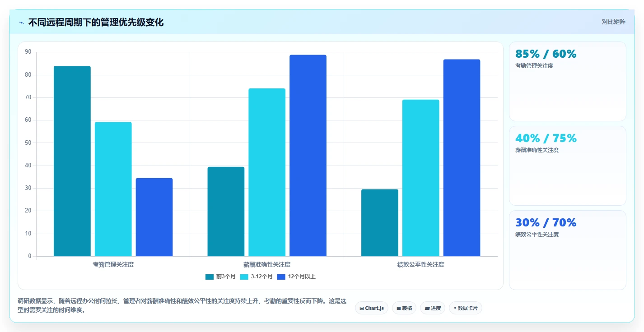This screenshot has width=644, height=332.
Task: Toggle the 12个月以上 legend item
Action: (x=296, y=277)
